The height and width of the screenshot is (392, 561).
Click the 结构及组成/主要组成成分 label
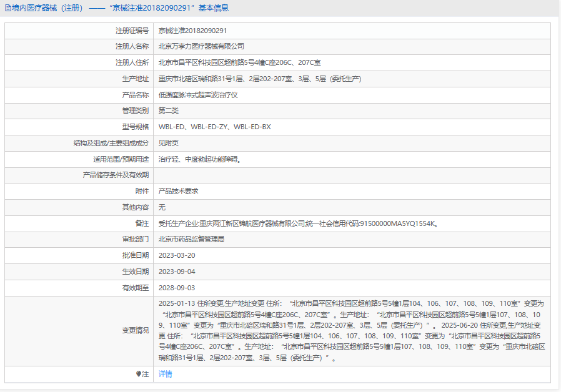click(x=111, y=143)
